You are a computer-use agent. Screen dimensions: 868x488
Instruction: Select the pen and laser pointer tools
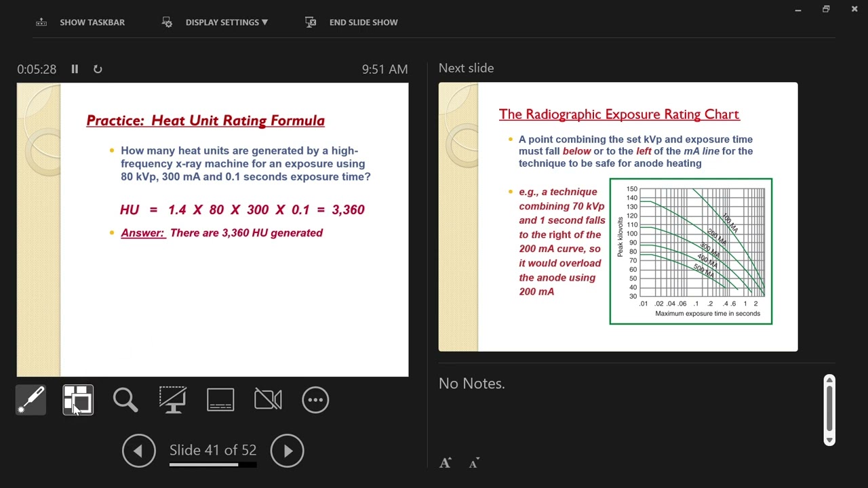31,400
